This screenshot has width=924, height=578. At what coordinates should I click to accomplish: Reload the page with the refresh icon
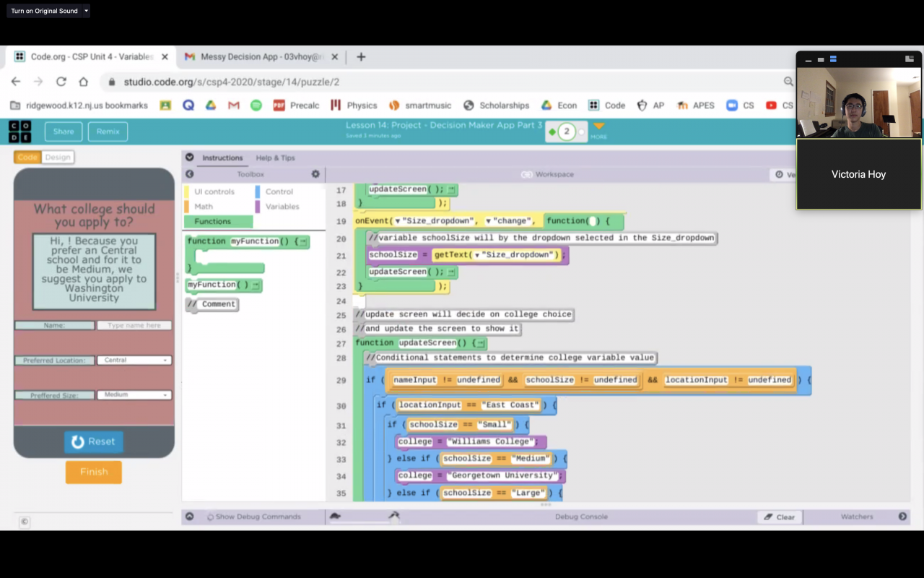pos(61,82)
